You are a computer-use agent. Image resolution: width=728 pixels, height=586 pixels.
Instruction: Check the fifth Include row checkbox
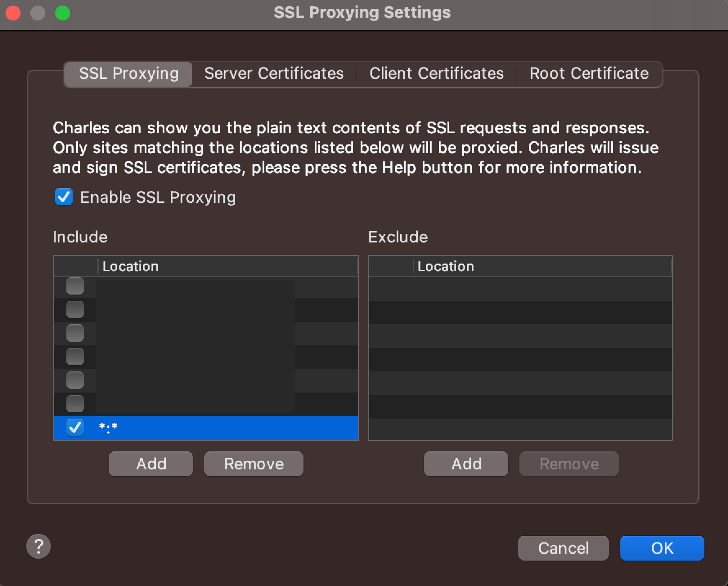(75, 380)
